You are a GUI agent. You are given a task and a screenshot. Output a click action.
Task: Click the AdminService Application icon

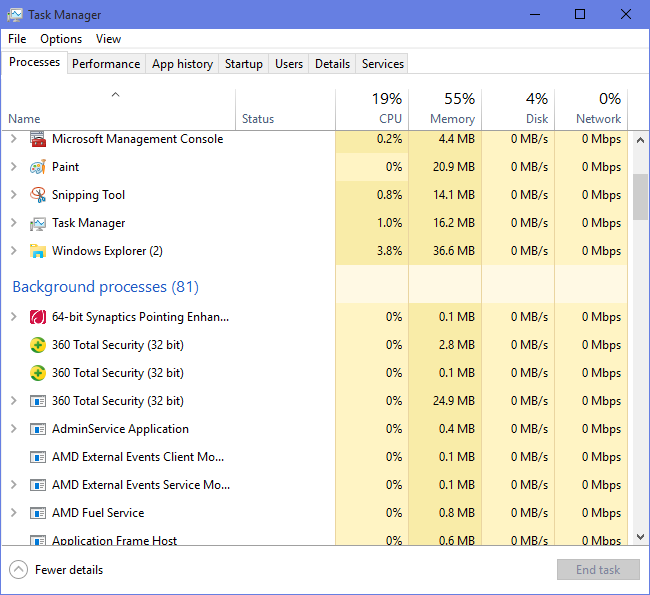[38, 429]
